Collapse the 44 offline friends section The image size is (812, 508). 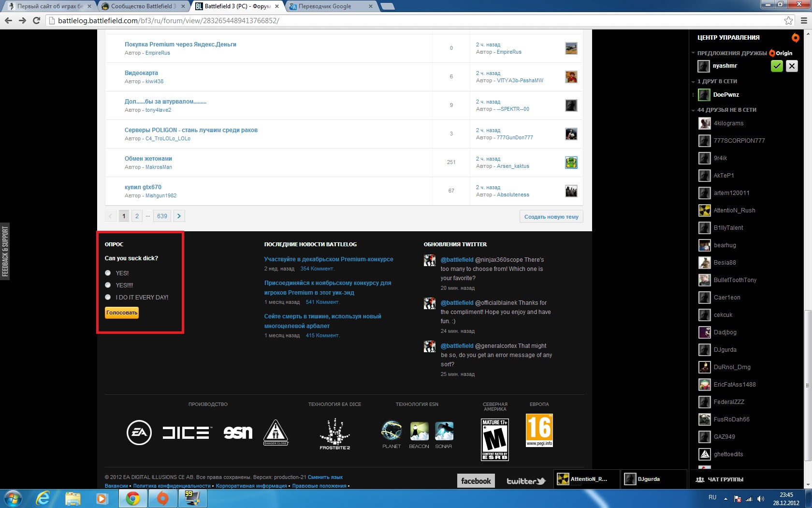pos(693,110)
